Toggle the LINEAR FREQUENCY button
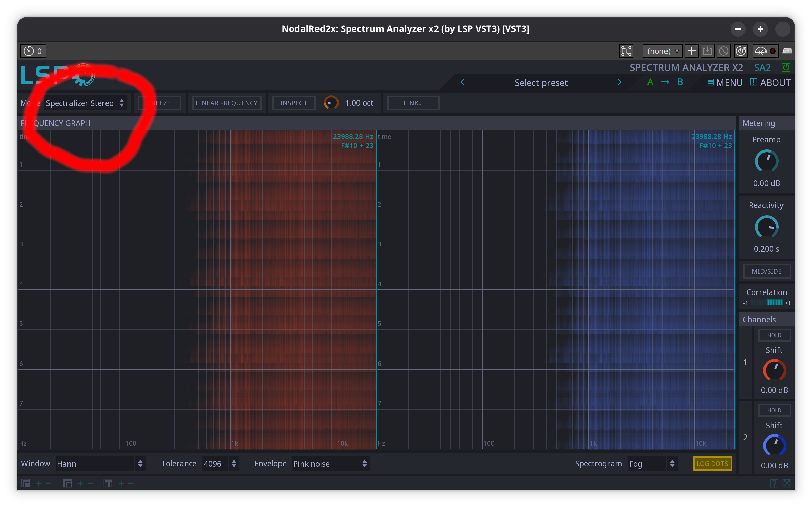812x507 pixels. tap(227, 103)
